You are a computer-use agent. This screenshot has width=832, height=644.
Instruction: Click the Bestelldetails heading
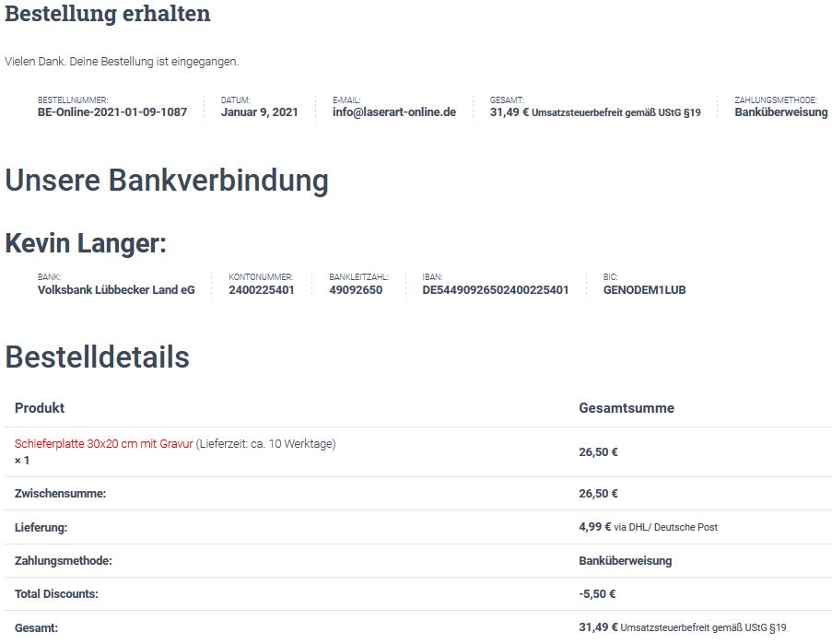point(98,357)
